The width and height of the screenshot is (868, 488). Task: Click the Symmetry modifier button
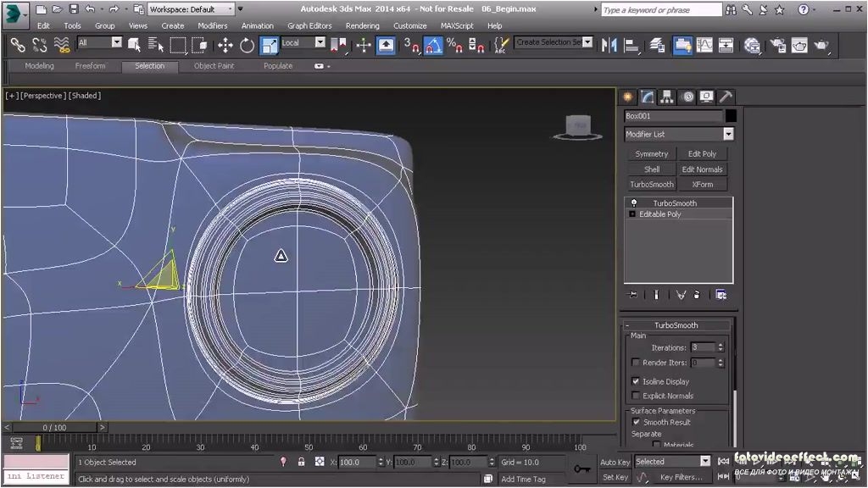click(x=652, y=154)
